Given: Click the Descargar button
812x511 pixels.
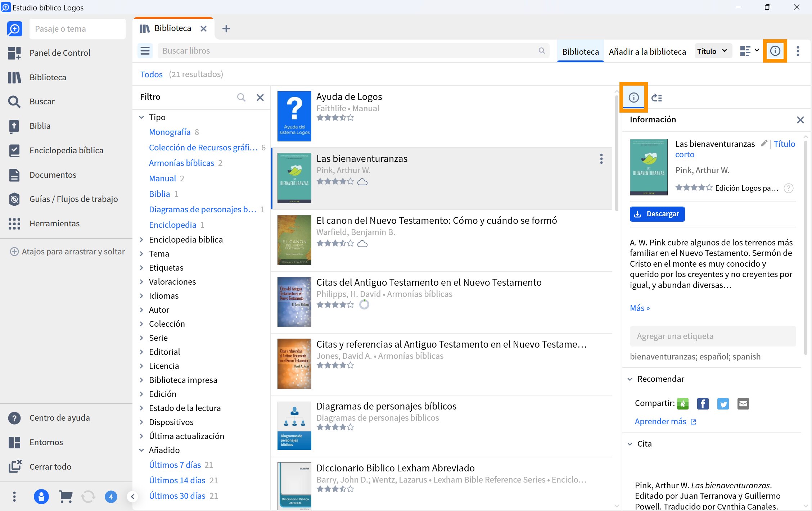Looking at the screenshot, I should pos(657,214).
